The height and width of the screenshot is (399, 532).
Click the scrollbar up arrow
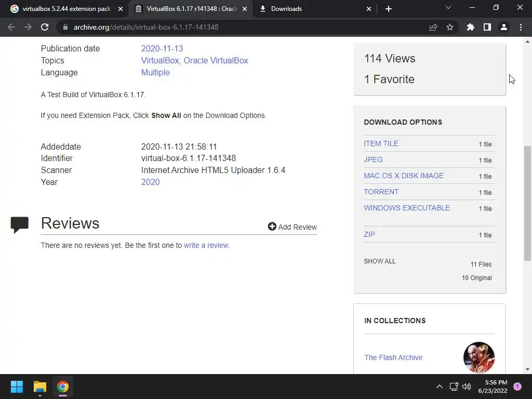(527, 42)
